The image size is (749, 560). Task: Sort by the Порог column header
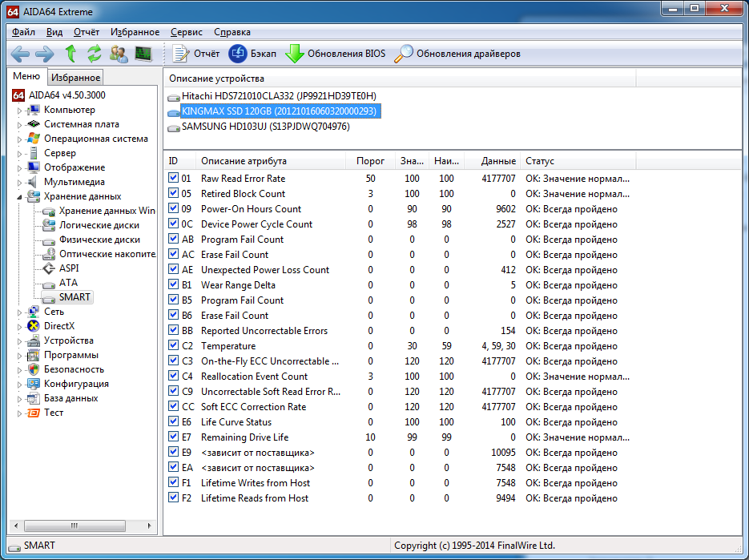(x=370, y=161)
